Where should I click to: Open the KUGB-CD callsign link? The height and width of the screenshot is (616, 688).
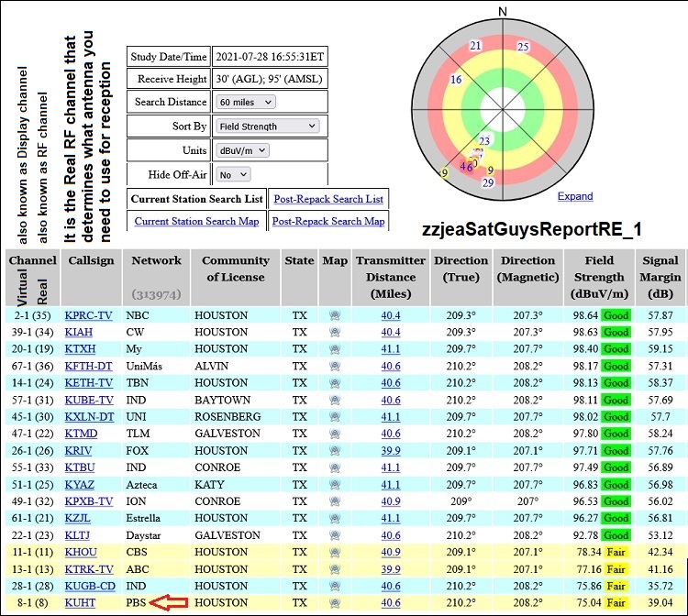click(x=90, y=586)
